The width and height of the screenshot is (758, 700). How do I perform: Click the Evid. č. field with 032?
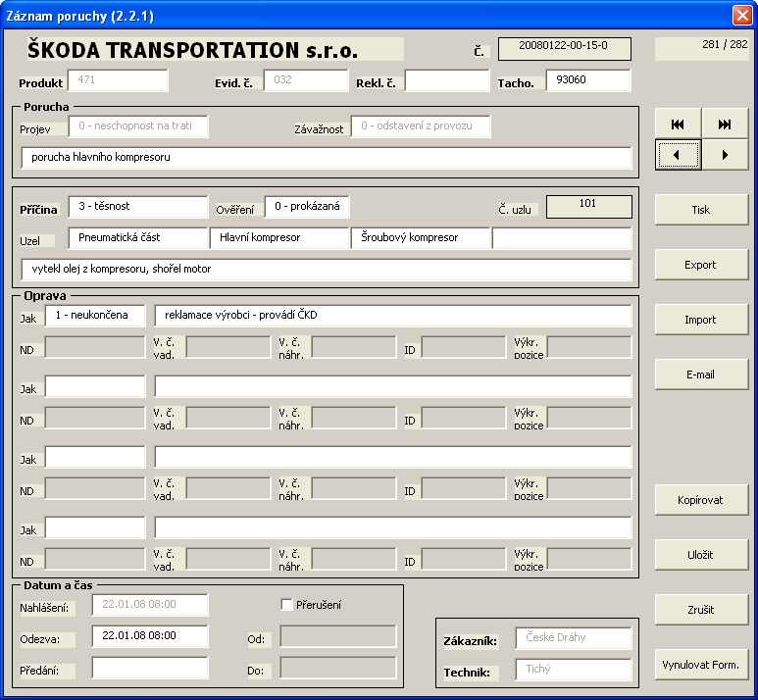306,80
